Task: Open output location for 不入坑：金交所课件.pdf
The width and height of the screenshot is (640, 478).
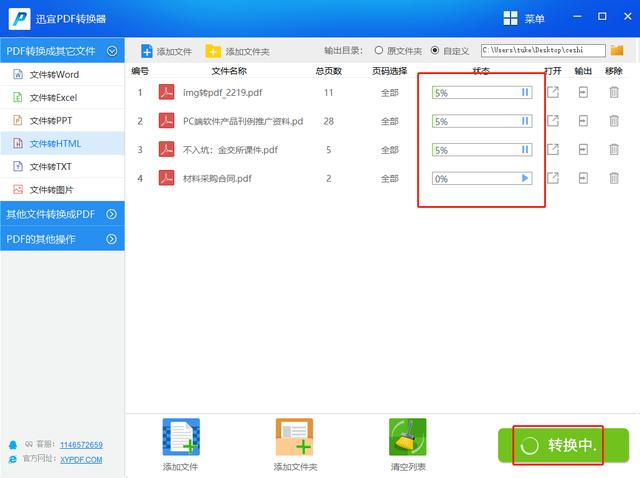Action: tap(583, 149)
